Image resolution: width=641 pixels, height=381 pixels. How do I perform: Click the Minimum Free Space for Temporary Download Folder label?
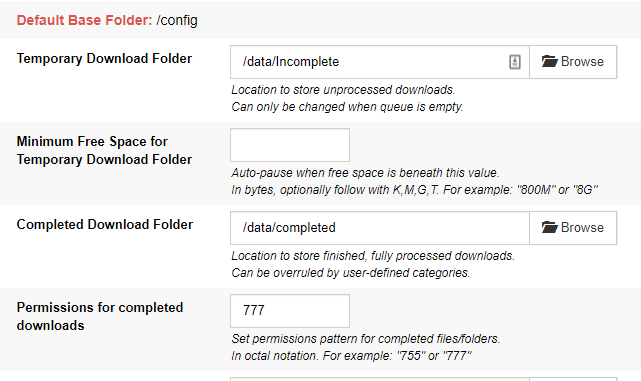pos(104,150)
